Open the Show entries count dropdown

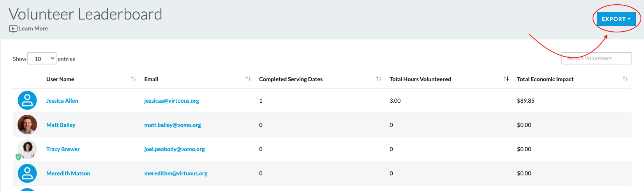coord(42,59)
